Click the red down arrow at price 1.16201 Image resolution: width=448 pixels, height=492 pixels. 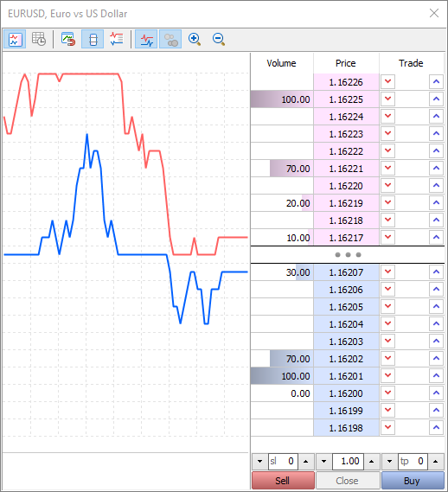[387, 375]
